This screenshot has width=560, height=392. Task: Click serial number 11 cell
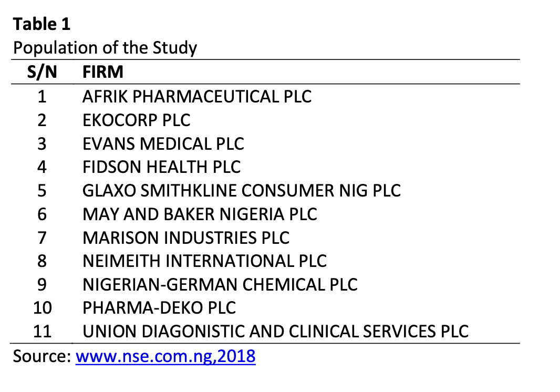click(42, 331)
